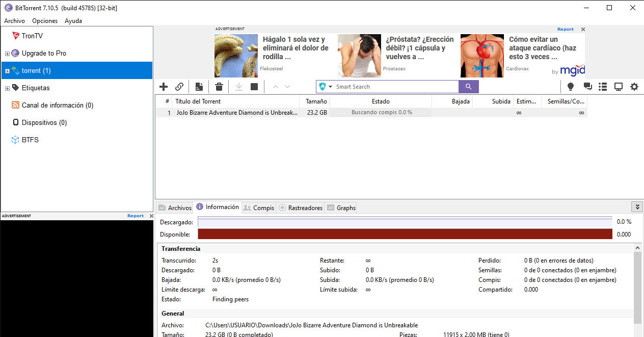Open the Archivo menu
The width and height of the screenshot is (644, 337).
pyautogui.click(x=14, y=21)
